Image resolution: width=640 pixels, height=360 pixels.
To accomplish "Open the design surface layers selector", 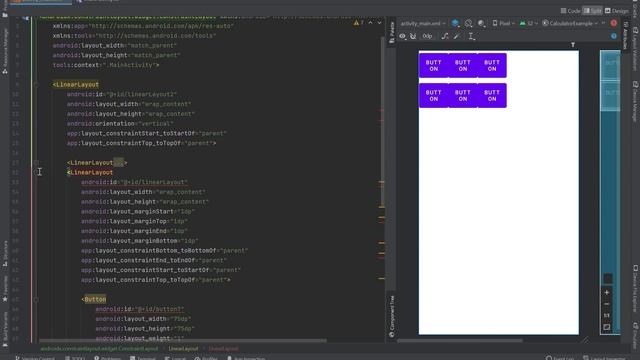I will click(455, 23).
